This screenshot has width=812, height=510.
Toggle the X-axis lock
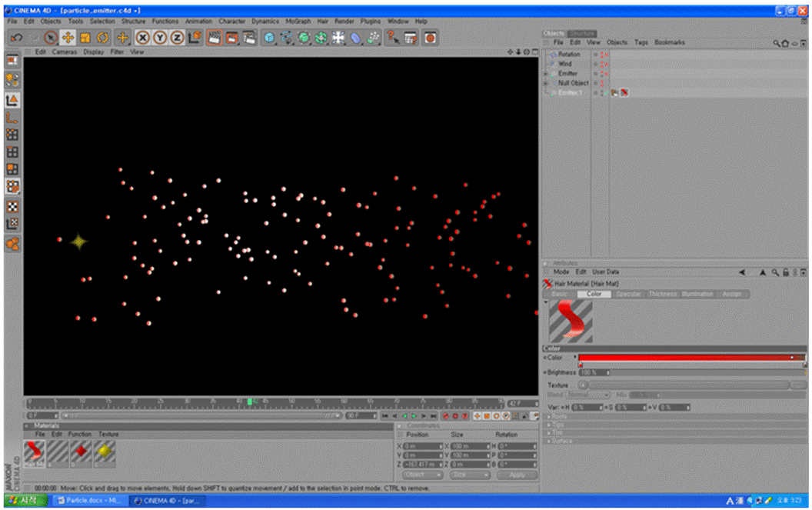142,38
